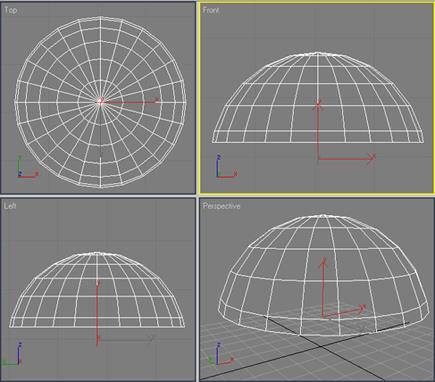Click the dome apex in Left viewport

point(97,253)
